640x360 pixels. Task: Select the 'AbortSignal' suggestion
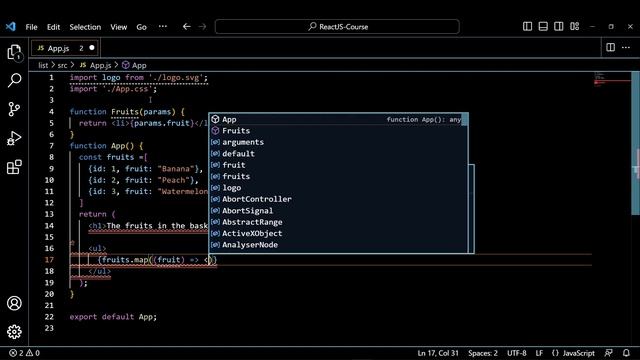point(338,211)
